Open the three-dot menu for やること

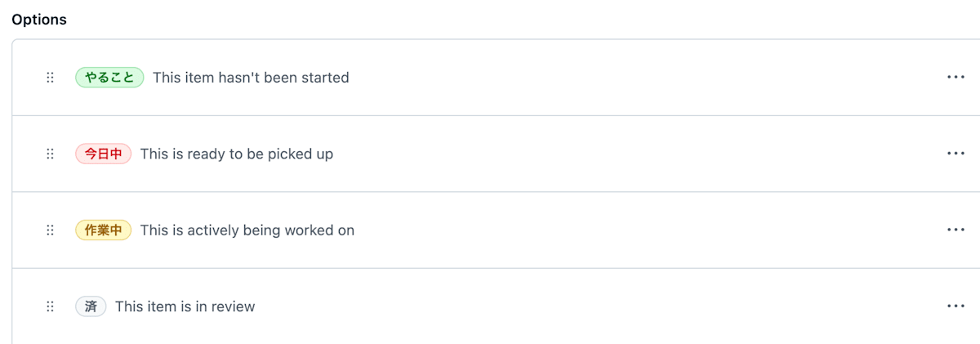[x=955, y=78]
